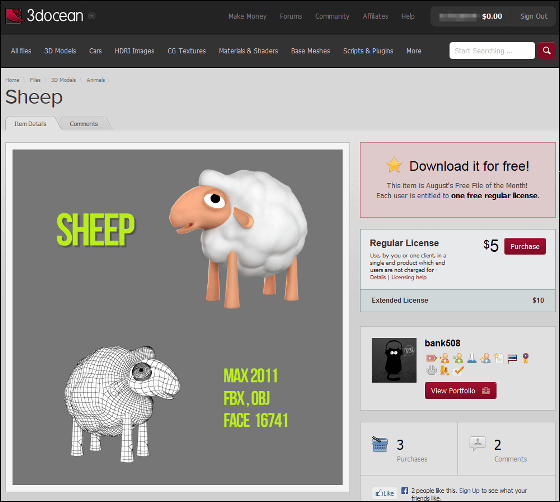Click the comments speech bubble icon

477,443
